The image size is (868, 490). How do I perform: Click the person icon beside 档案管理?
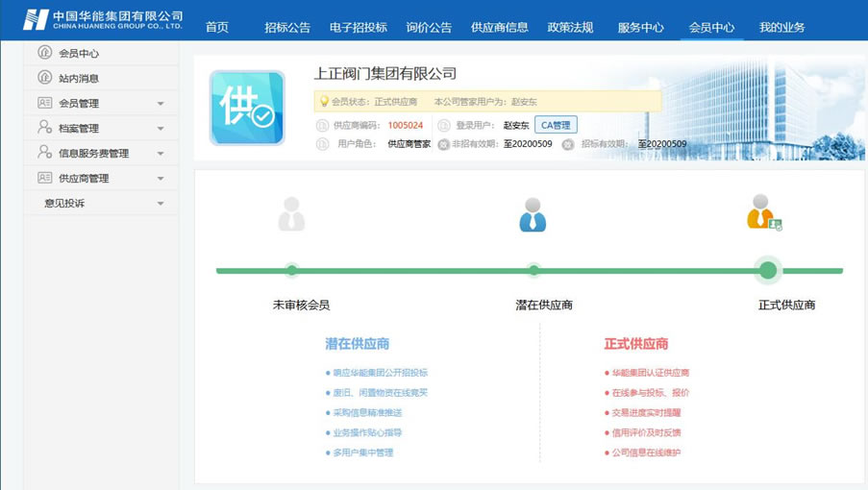click(44, 128)
